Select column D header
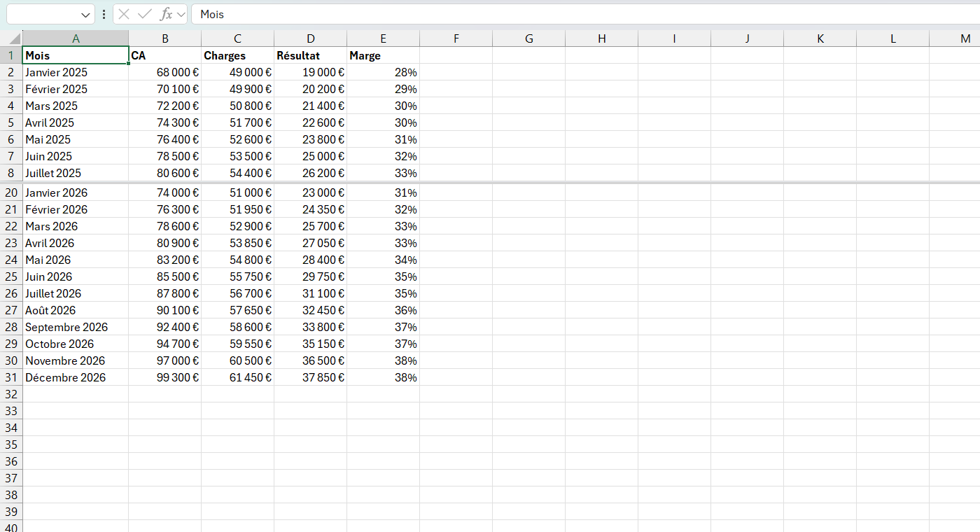980x532 pixels. click(311, 38)
